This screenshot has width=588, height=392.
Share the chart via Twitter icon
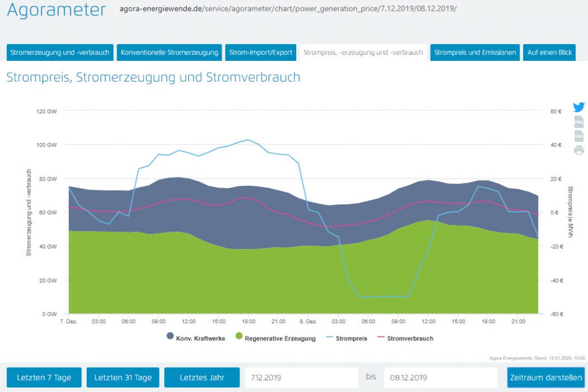point(579,107)
